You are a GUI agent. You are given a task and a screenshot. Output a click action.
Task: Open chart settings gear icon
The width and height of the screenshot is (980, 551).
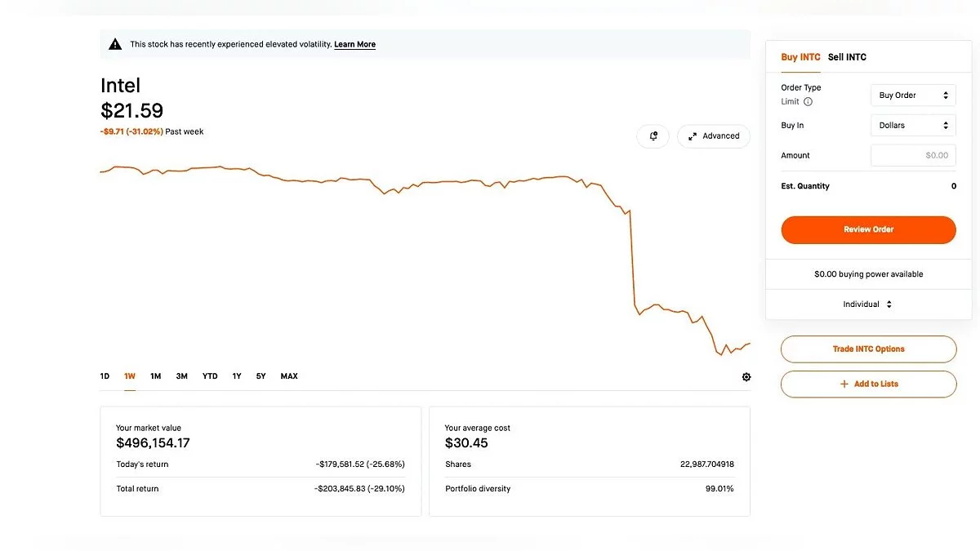(746, 377)
